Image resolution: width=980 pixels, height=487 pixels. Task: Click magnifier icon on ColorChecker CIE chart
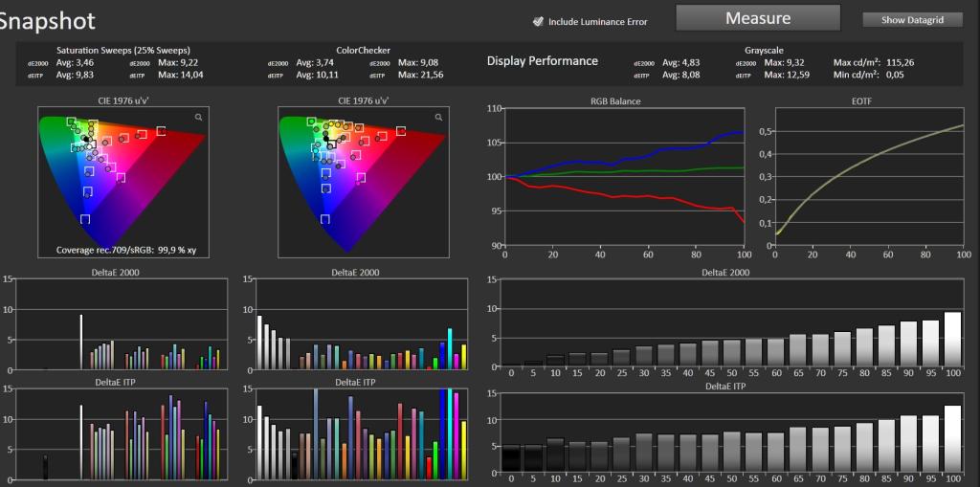coord(438,117)
